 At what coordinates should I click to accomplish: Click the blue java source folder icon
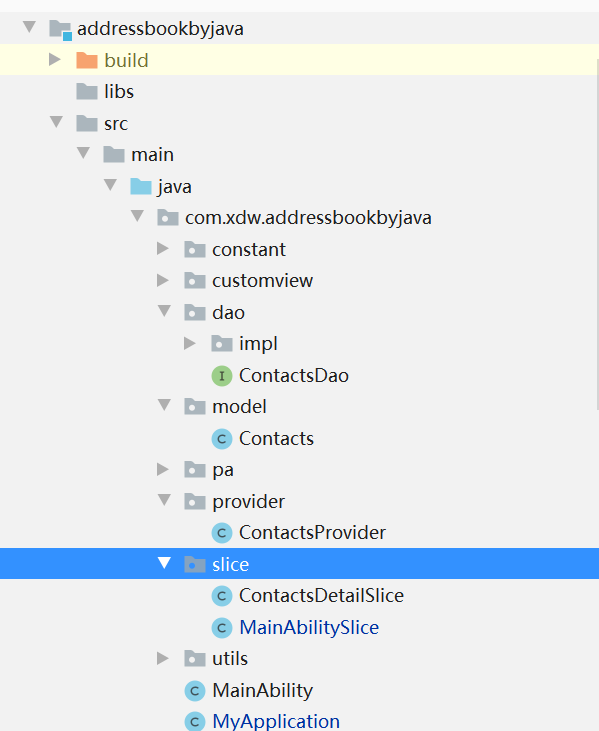click(141, 186)
